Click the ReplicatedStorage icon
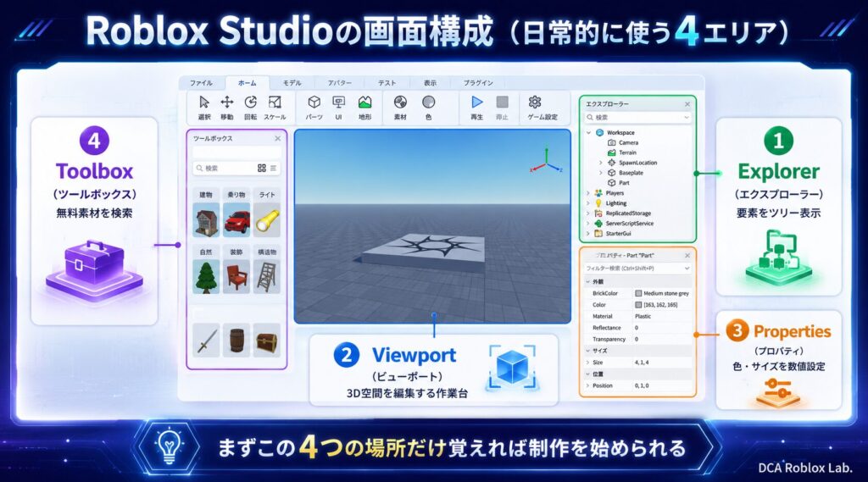Image resolution: width=868 pixels, height=482 pixels. [x=598, y=213]
